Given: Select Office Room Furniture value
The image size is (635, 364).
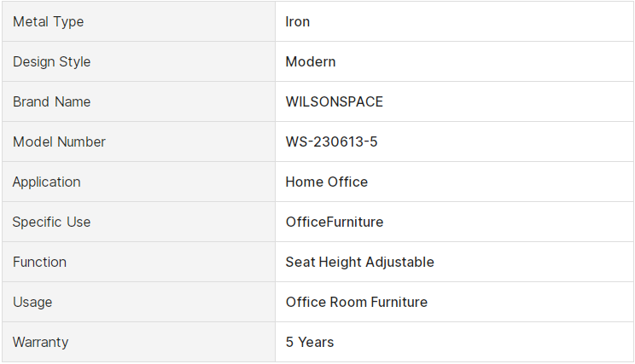Looking at the screenshot, I should 357,302.
